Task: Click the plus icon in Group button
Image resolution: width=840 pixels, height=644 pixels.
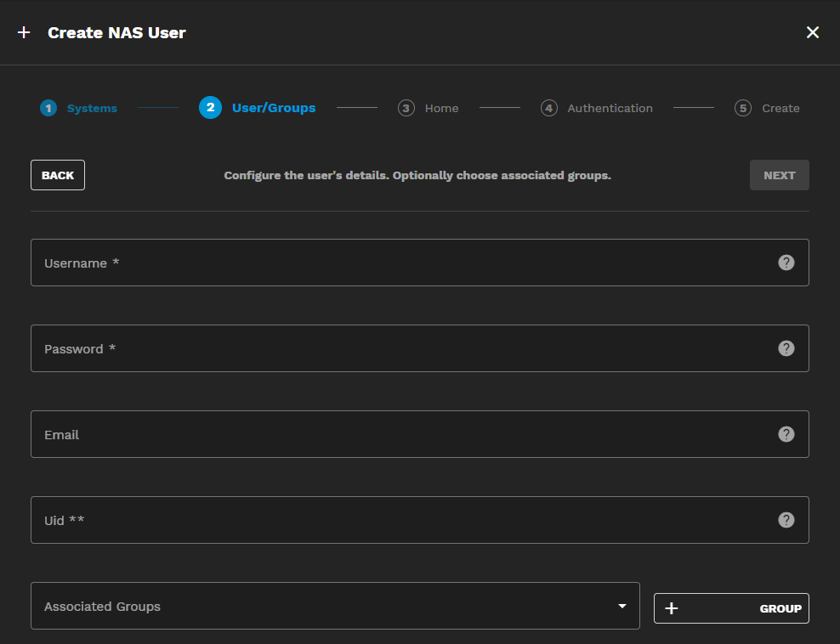Action: coord(672,608)
